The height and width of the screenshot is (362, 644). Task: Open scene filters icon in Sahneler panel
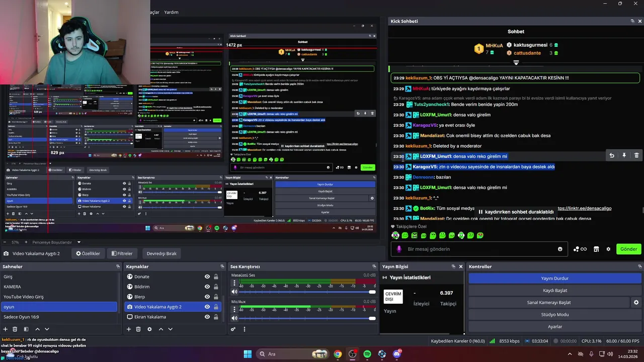pyautogui.click(x=26, y=329)
